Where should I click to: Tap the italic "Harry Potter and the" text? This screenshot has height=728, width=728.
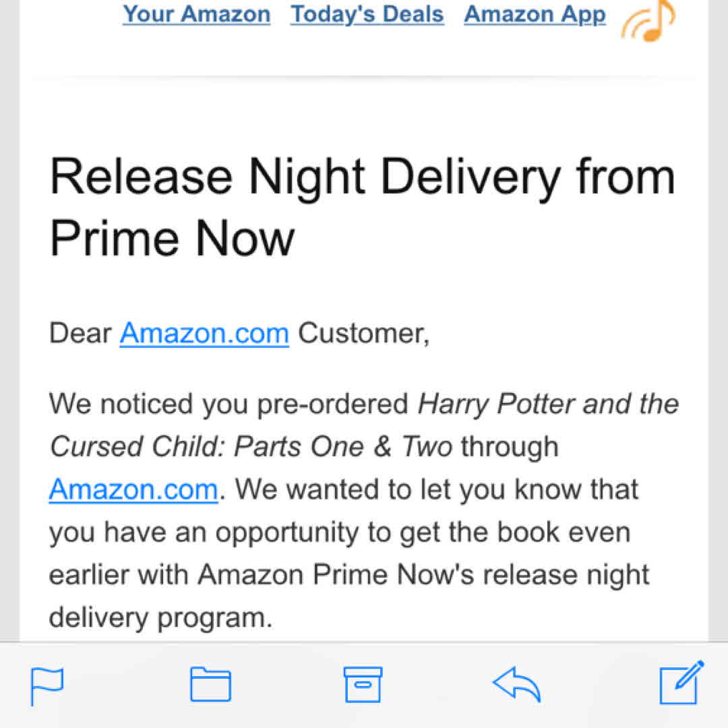coord(548,404)
